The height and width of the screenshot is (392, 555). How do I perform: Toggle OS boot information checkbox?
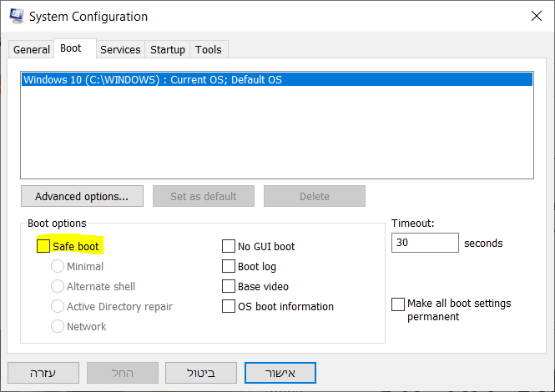coord(229,307)
